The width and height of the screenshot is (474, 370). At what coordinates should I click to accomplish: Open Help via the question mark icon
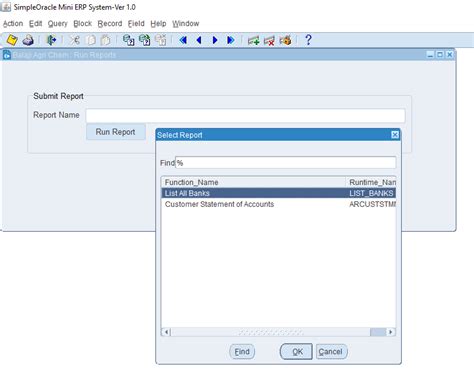(x=308, y=40)
